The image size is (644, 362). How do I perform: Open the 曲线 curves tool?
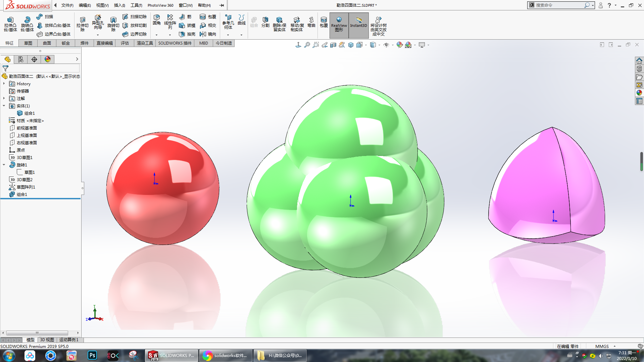click(241, 20)
